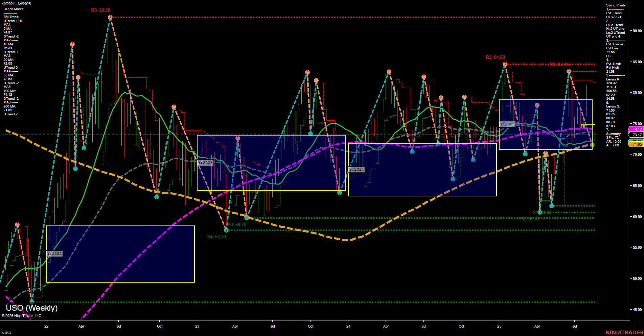
Task: Click the pivot-high dot beside the R1: 83.46 label
Action: [x=569, y=71]
